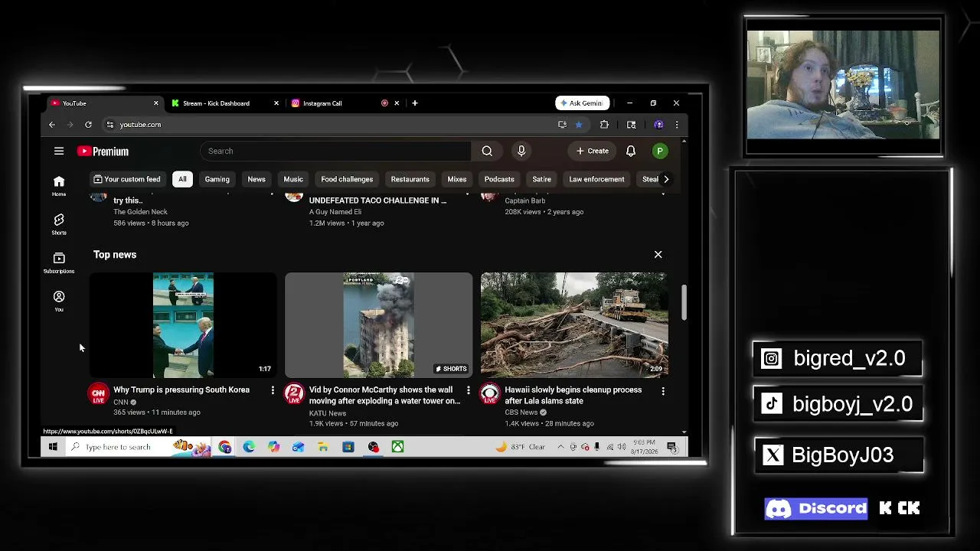The width and height of the screenshot is (980, 551).
Task: Close the Instagram Call tab
Action: (x=397, y=103)
